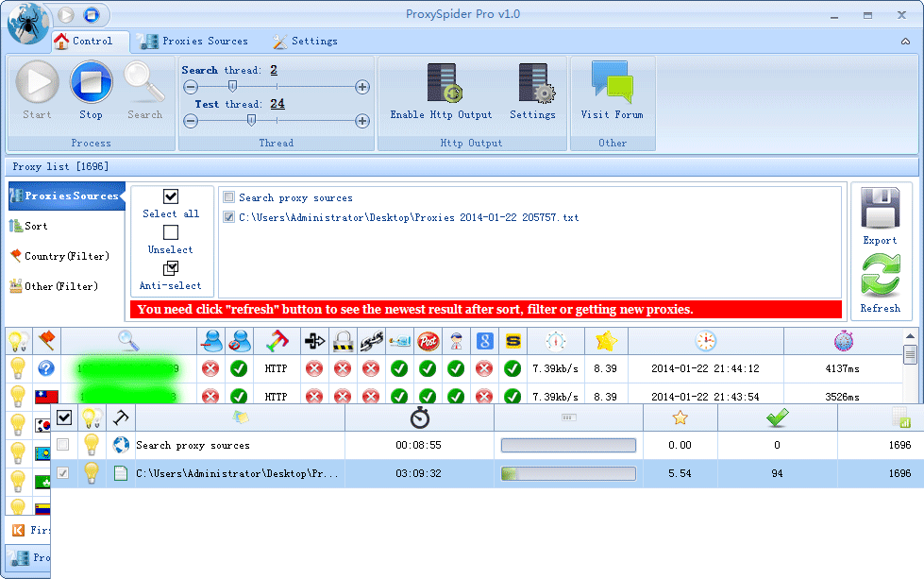
Task: Collapse the ribbon with the chevron arrow
Action: 906,42
